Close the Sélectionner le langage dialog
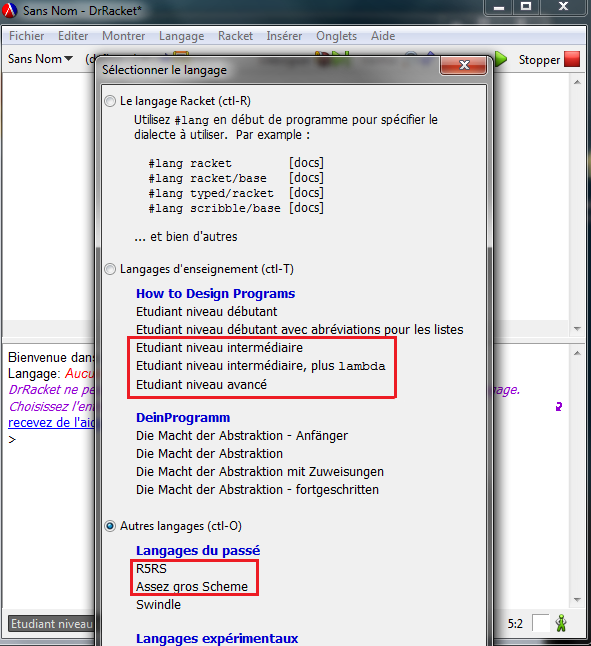 [x=464, y=65]
